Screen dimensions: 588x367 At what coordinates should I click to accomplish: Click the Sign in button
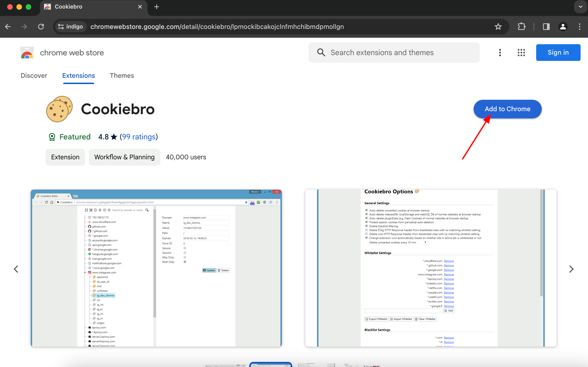558,52
